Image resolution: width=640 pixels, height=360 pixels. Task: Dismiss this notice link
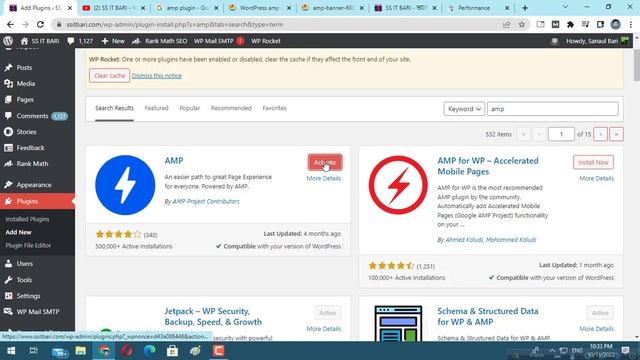click(x=157, y=76)
